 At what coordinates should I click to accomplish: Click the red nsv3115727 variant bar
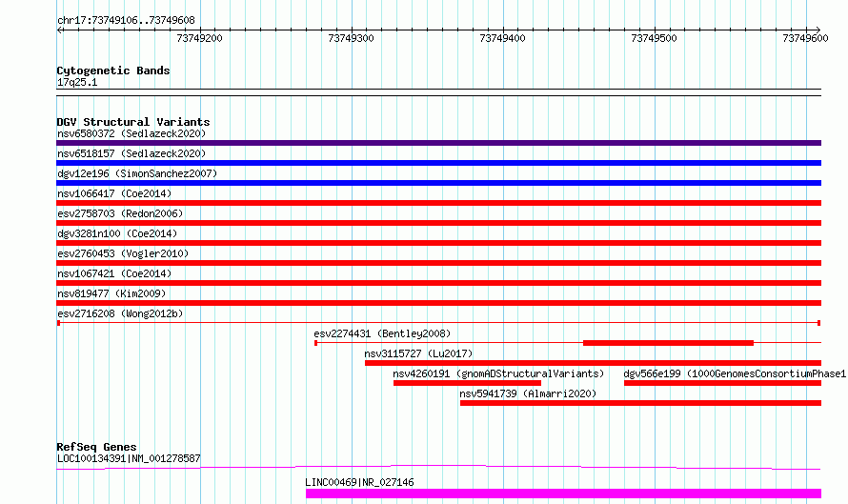click(x=594, y=363)
